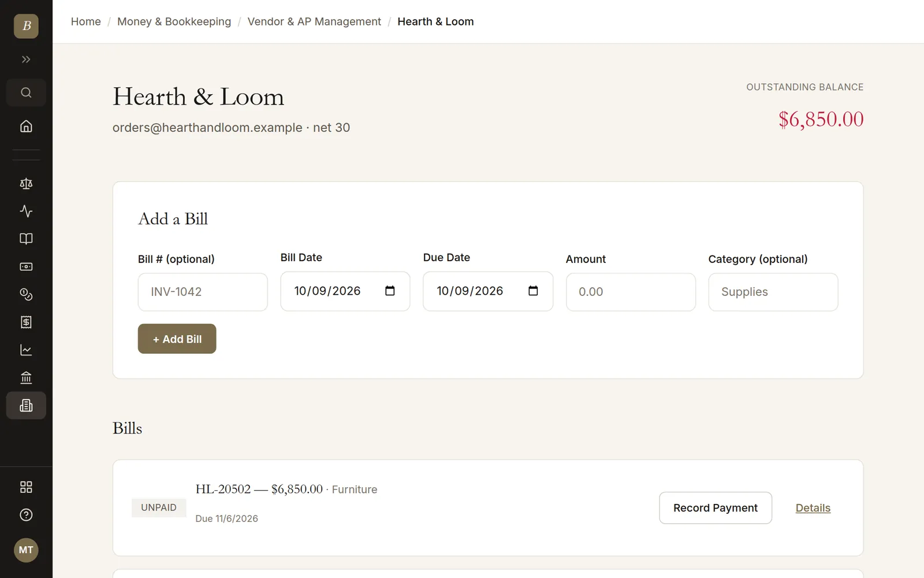This screenshot has height=578, width=924.
Task: Open the Vendor & AP Management breadcrumb
Action: point(314,21)
